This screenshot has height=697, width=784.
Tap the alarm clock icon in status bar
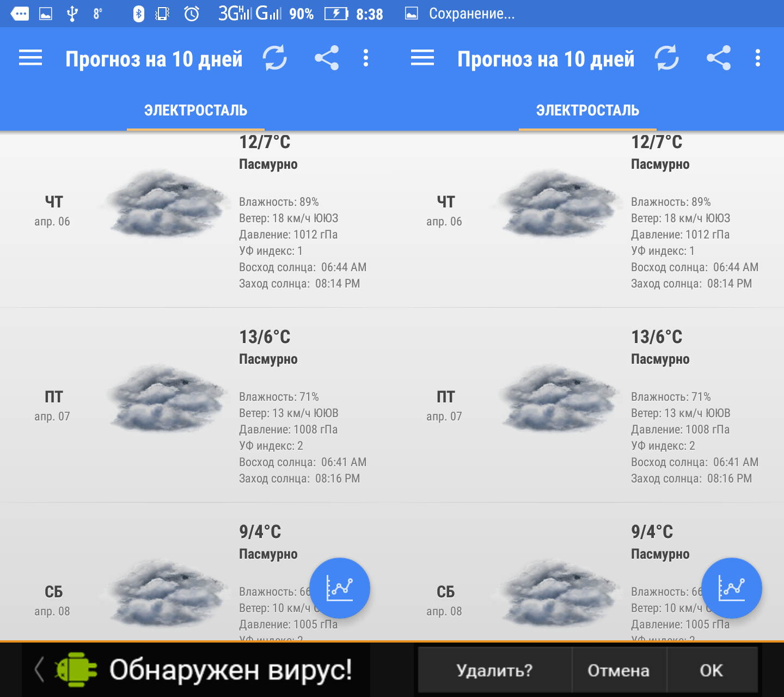click(192, 14)
